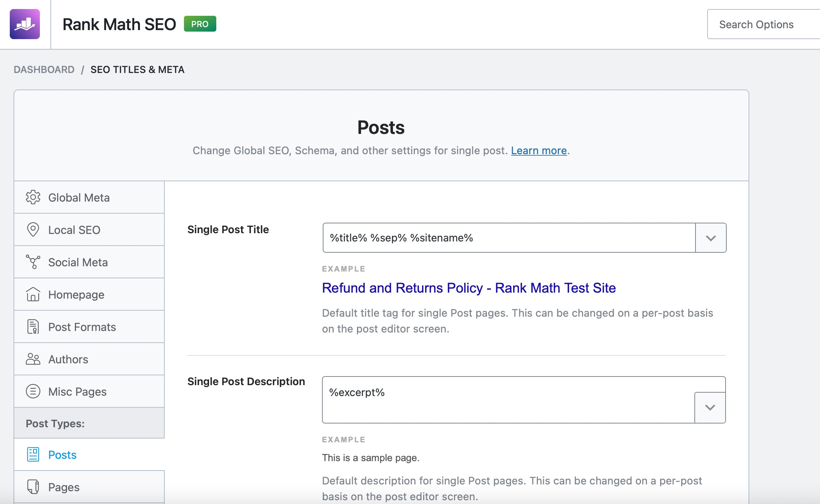Click the Post Types: section header
Image resolution: width=820 pixels, height=504 pixels.
89,423
